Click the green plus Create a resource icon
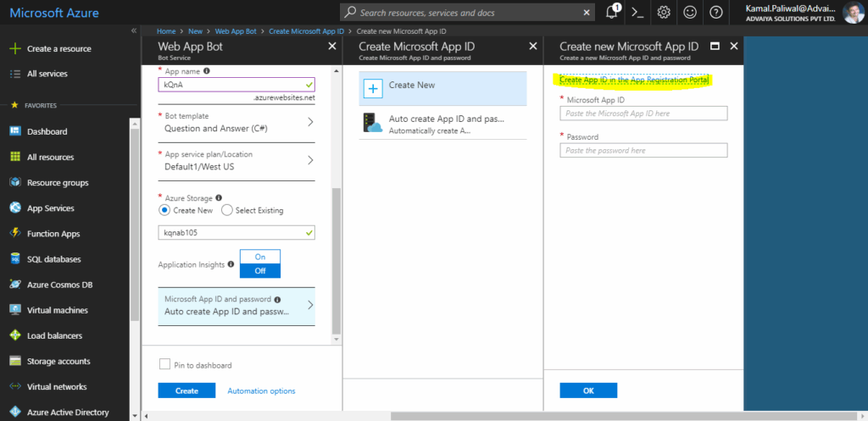Viewport: 868px width, 421px height. pos(15,48)
